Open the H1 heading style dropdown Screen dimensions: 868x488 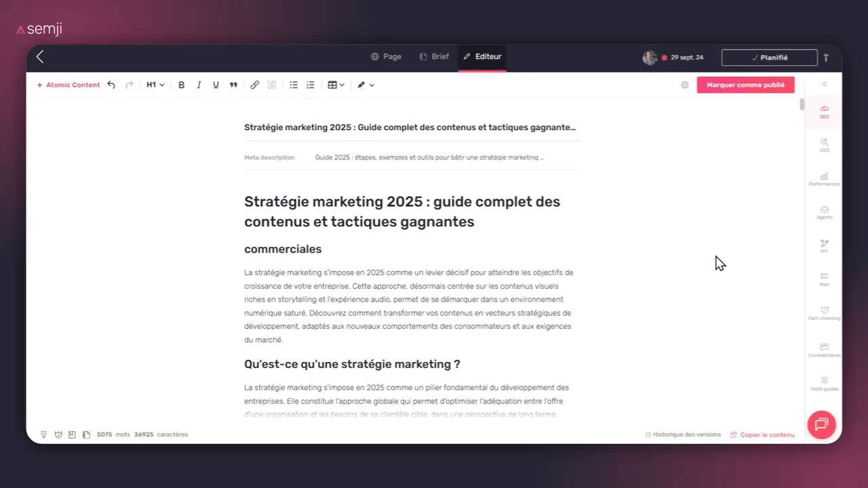click(154, 85)
